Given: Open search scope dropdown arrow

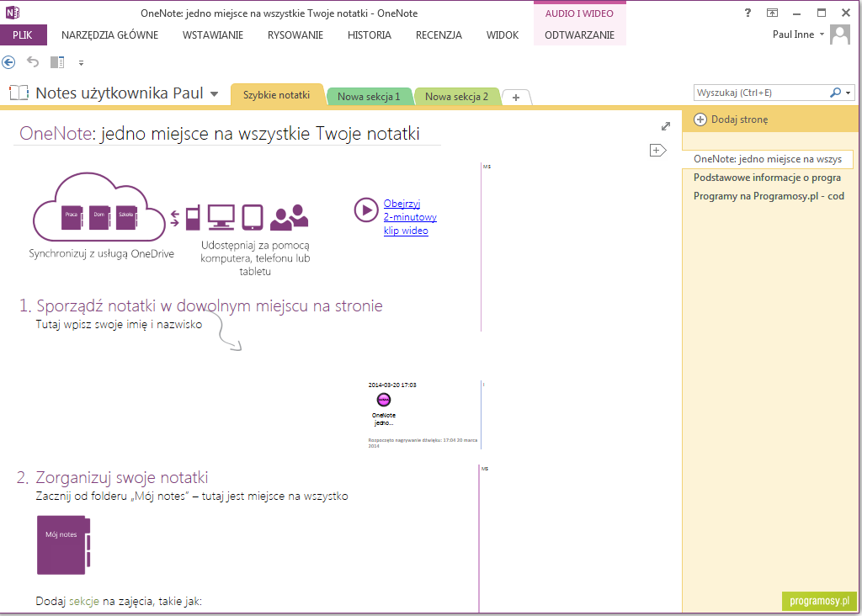Looking at the screenshot, I should pyautogui.click(x=849, y=93).
